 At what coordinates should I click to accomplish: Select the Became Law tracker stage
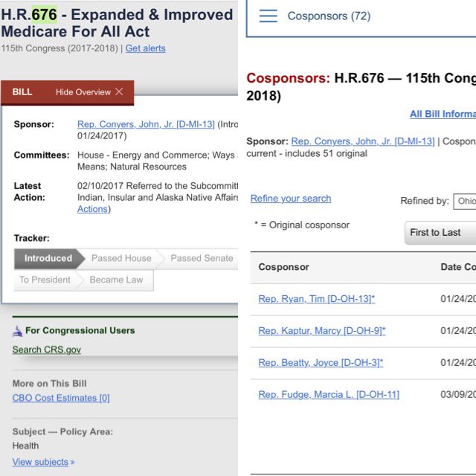coord(116,280)
